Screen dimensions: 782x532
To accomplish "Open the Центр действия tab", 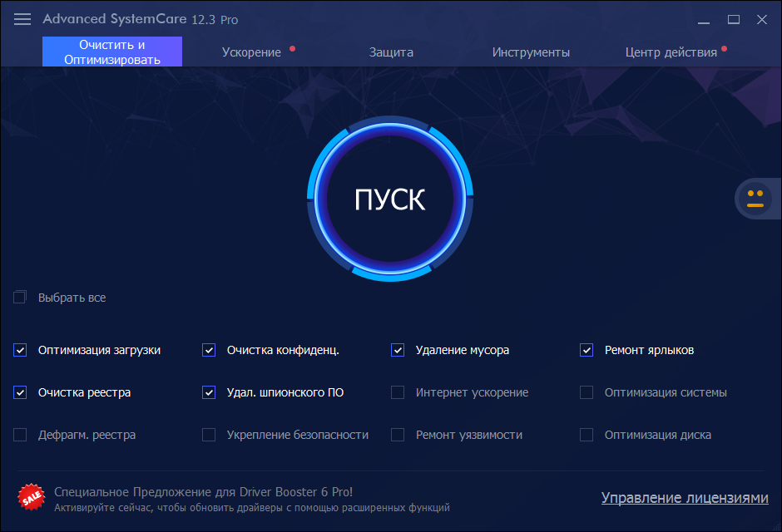I will (671, 51).
